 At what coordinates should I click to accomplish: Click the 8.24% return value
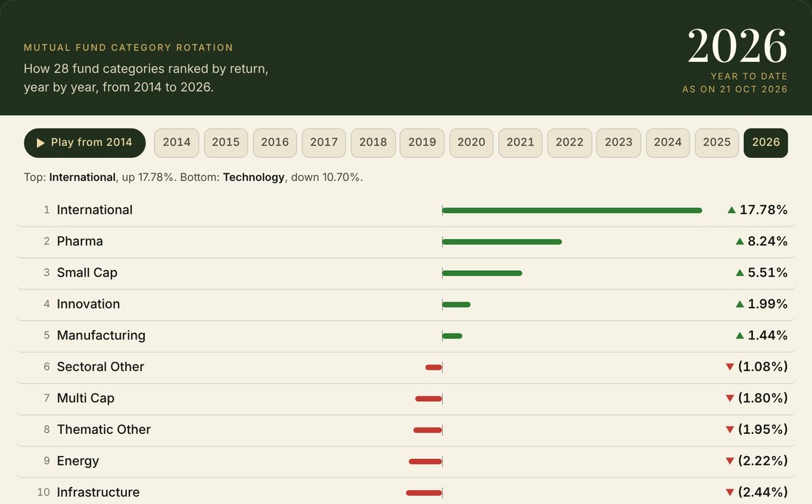[768, 241]
